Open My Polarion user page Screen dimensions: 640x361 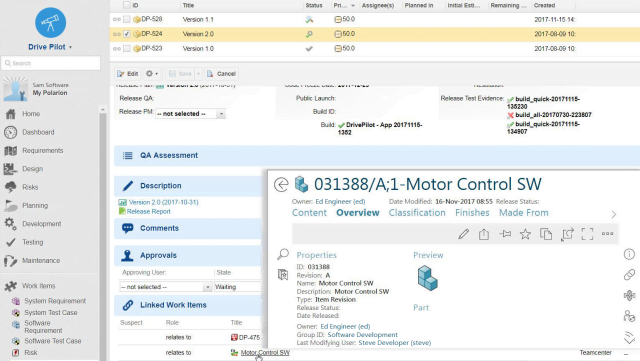click(x=50, y=93)
